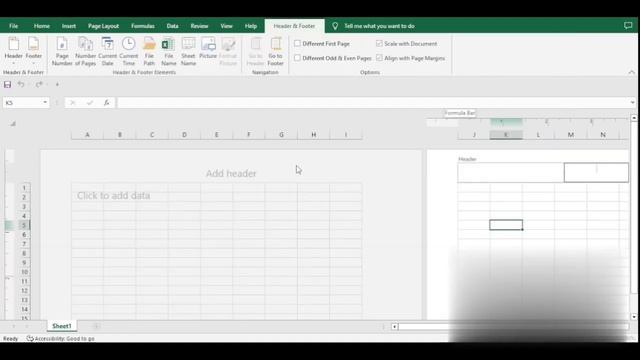Viewport: 640px width, 360px height.
Task: Open the File tab
Action: pos(13,26)
